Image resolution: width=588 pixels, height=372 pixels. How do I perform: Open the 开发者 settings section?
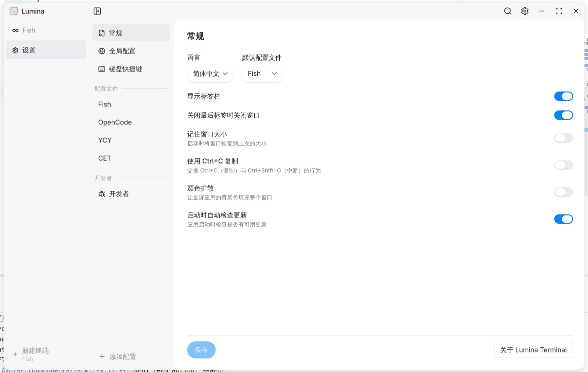131,194
